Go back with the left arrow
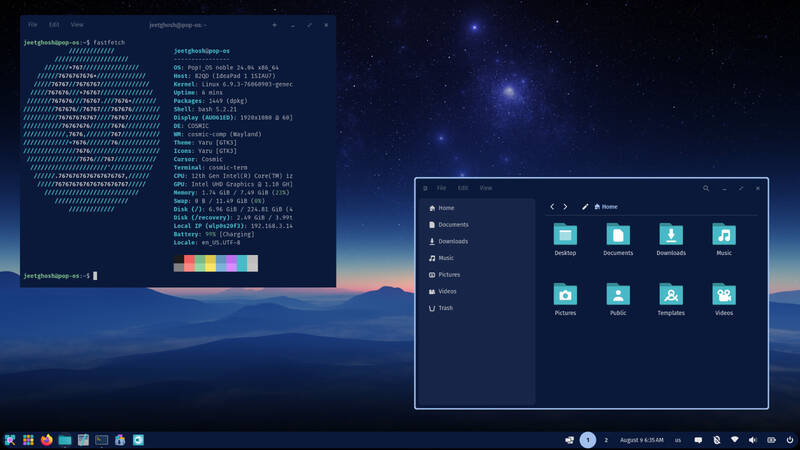The width and height of the screenshot is (800, 450). click(x=553, y=207)
